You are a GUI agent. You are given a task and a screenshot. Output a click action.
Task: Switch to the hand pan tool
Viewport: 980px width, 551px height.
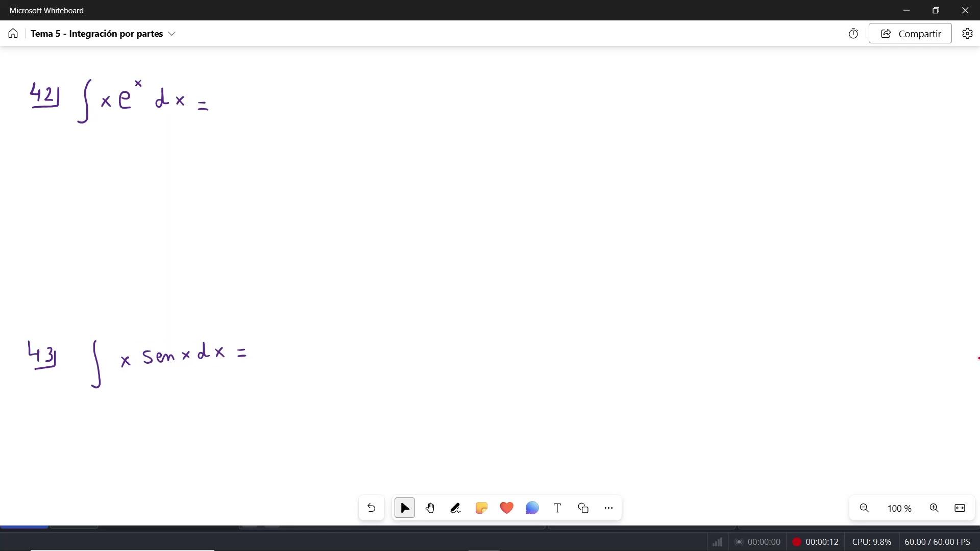430,508
